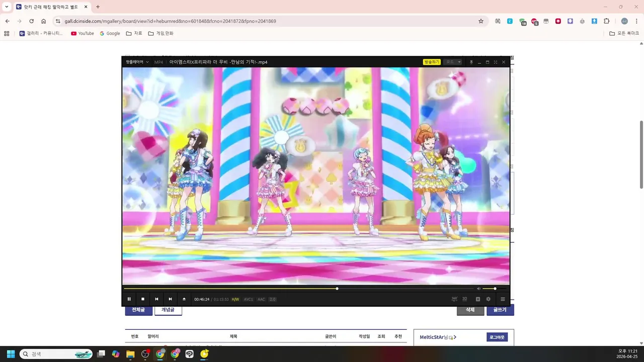Stop playback with the square button
This screenshot has width=644, height=362.
tap(143, 299)
